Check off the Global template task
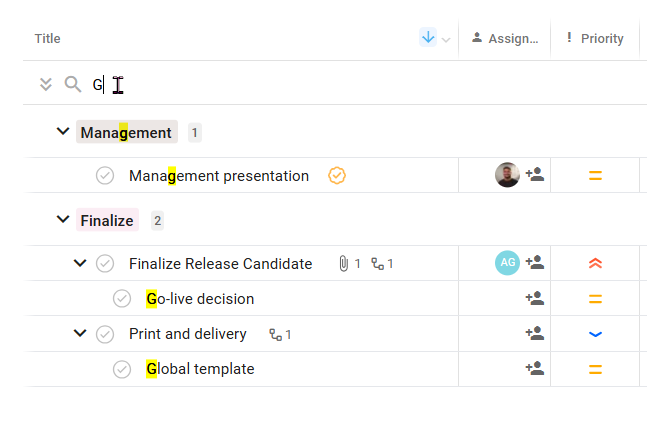647x429 pixels. 122,369
